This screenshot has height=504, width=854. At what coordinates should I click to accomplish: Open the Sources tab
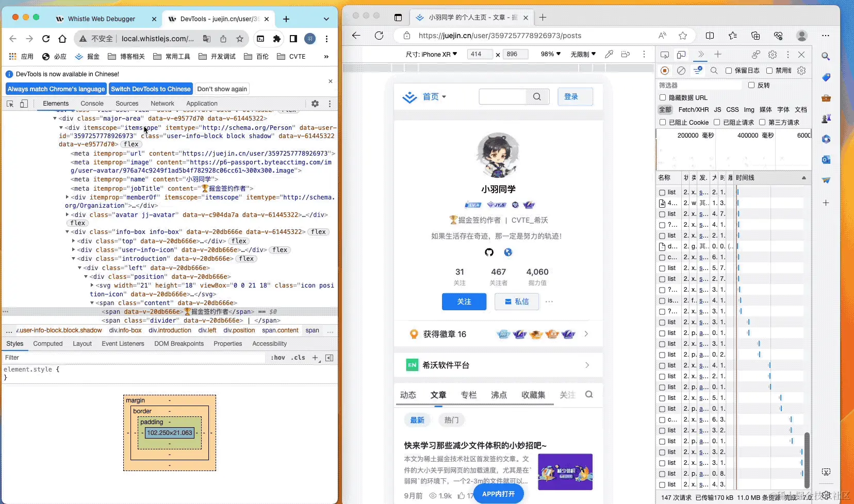pyautogui.click(x=127, y=104)
